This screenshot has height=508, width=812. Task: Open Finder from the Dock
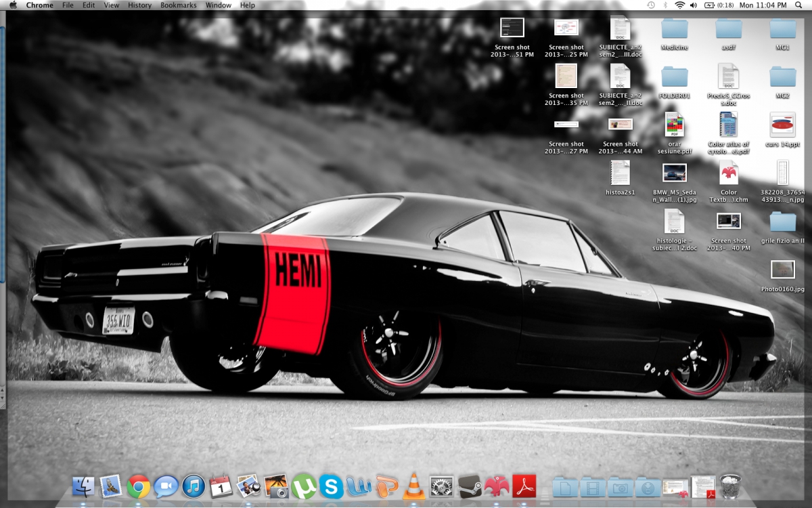(x=83, y=486)
